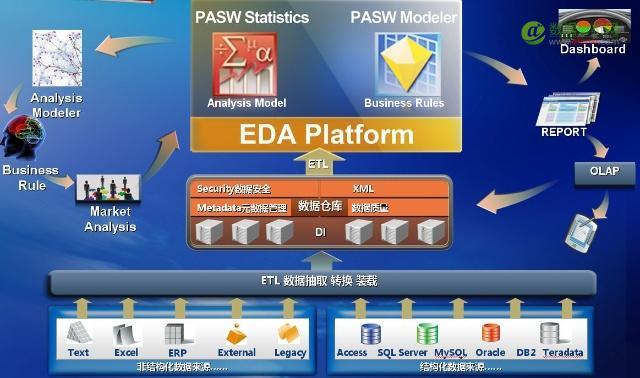
Task: Open the Dashboard gauge icon
Action: pos(594,26)
